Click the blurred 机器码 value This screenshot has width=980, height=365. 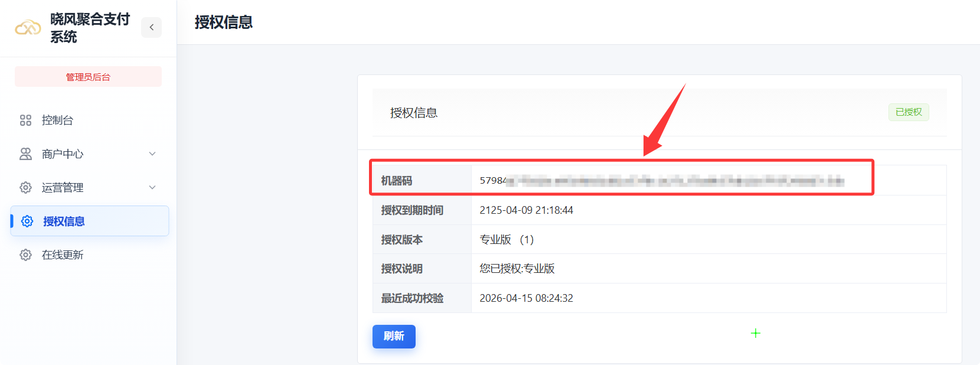click(x=661, y=181)
